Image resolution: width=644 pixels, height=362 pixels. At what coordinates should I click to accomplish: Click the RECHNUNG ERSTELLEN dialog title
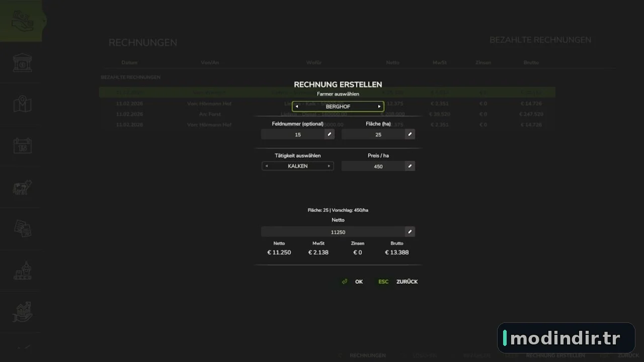(x=338, y=84)
